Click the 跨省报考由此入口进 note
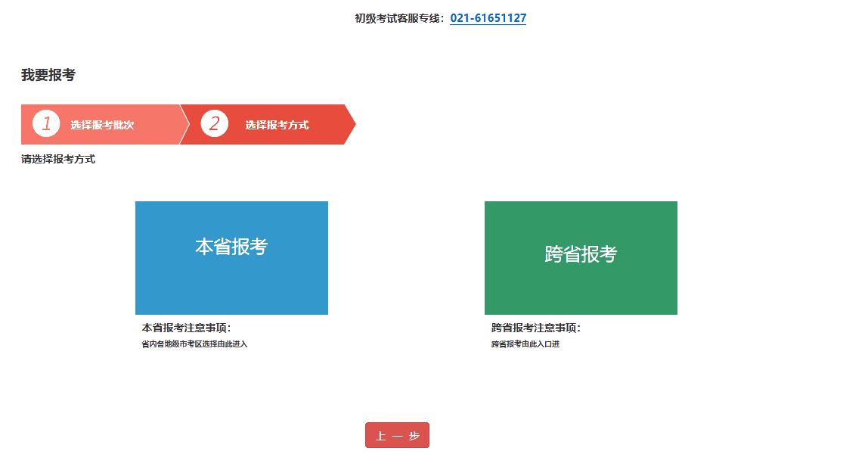868x454 pixels. pos(525,344)
